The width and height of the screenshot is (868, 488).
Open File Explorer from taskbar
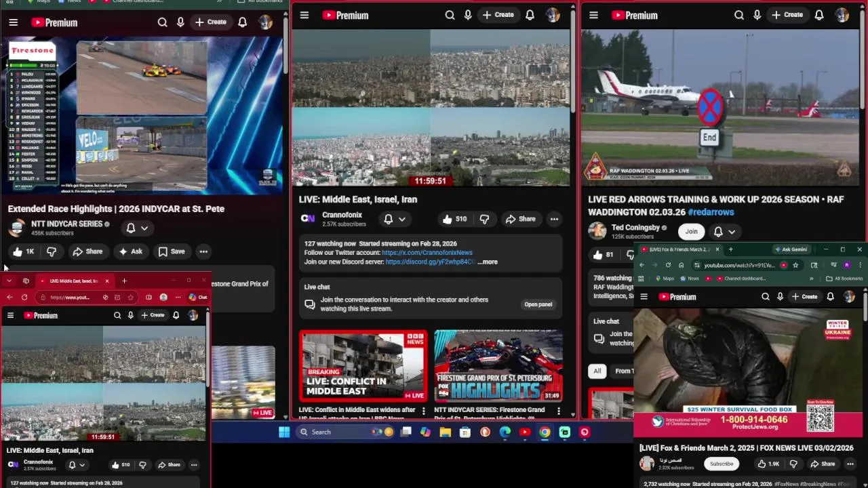click(x=445, y=432)
